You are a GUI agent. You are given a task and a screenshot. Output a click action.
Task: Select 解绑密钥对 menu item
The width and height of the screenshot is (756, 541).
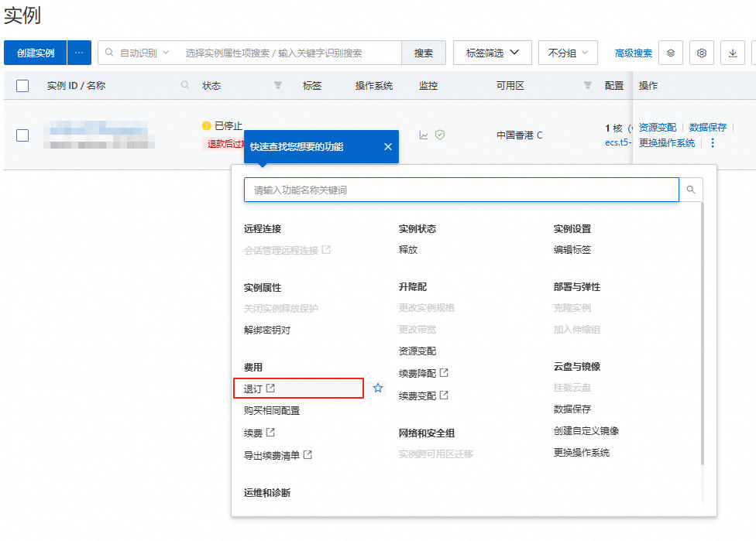tap(267, 330)
